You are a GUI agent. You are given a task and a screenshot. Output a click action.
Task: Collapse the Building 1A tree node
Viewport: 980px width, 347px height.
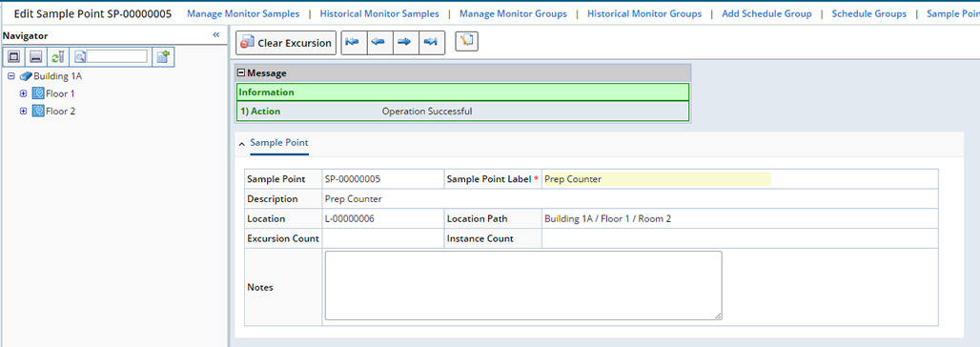[x=10, y=76]
